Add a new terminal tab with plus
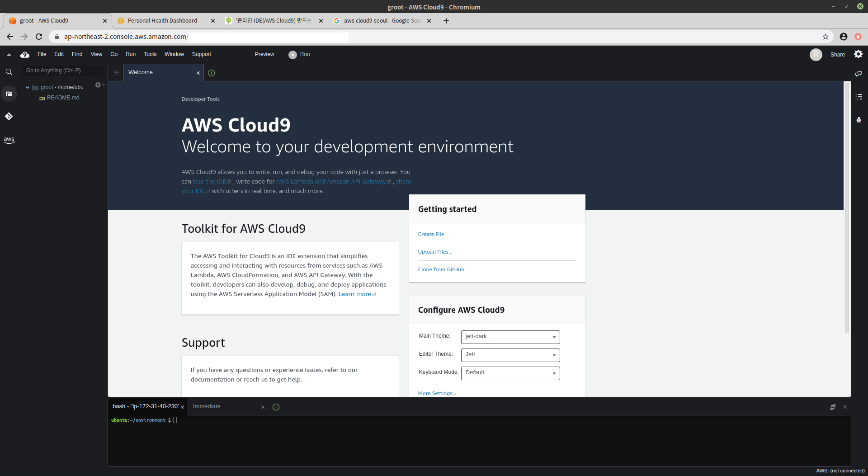The image size is (868, 476). (276, 407)
